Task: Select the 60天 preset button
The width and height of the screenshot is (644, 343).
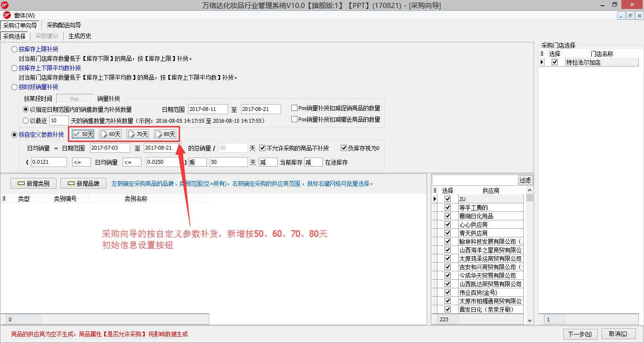Action: click(x=111, y=134)
